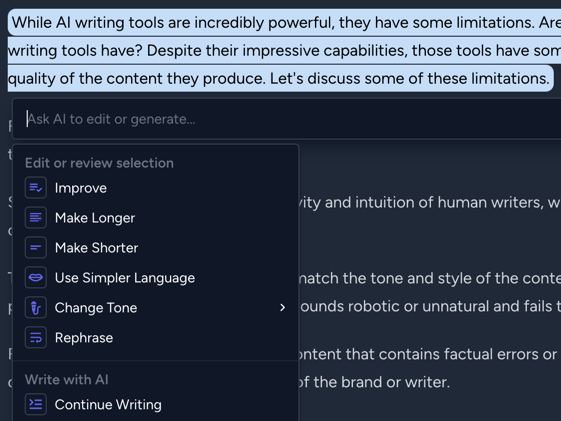Screen dimensions: 561x421
Task: Choose Continue Writing under Write with AI
Action: click(156, 404)
